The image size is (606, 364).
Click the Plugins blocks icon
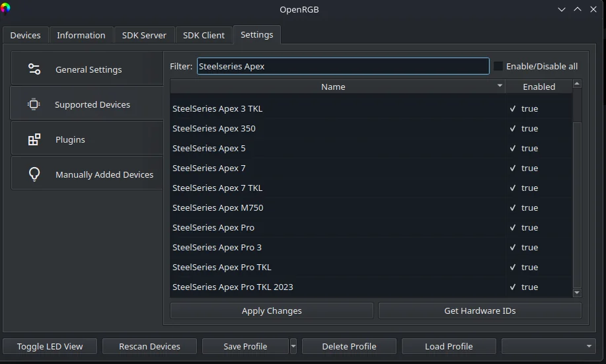(x=34, y=139)
